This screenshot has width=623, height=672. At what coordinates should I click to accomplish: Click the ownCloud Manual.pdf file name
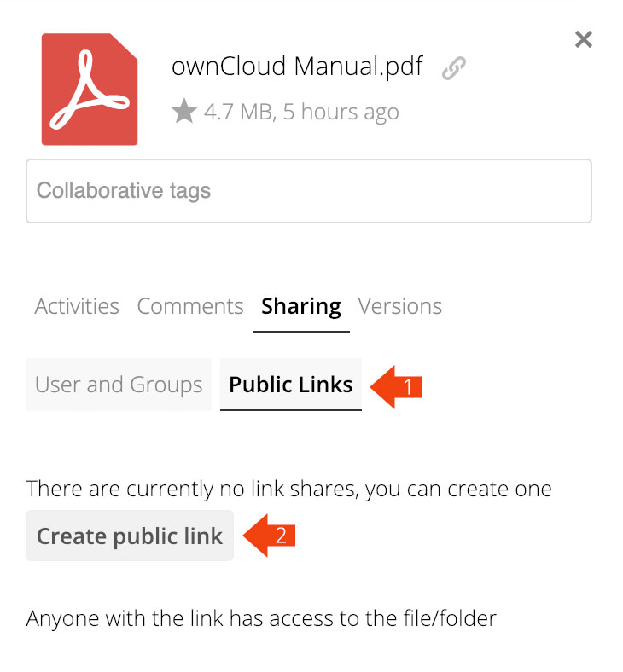click(x=297, y=67)
